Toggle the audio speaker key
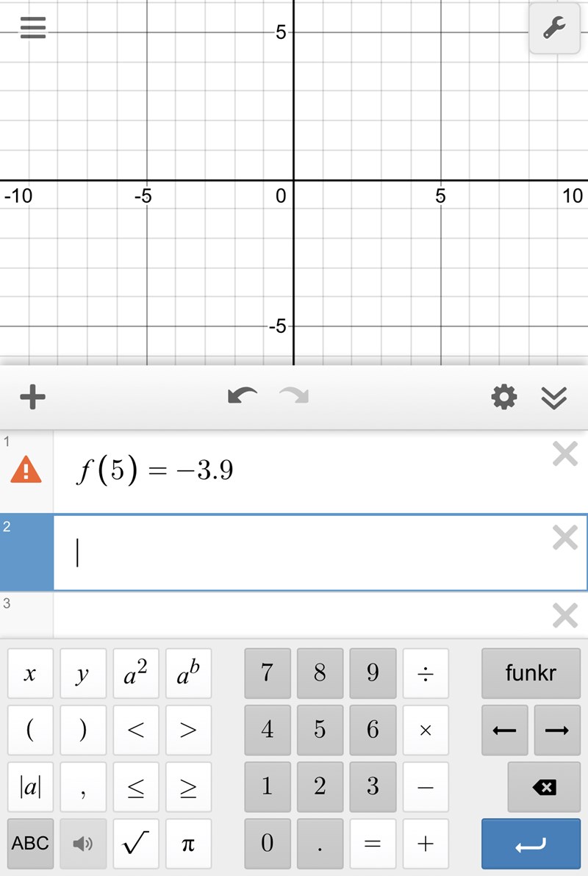 (x=83, y=844)
